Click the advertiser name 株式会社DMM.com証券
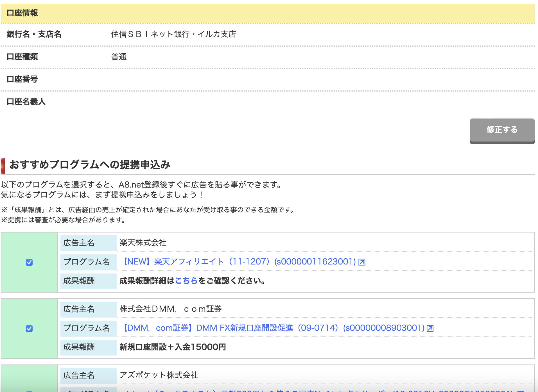Viewport: 538px width, 392px height. tap(171, 309)
